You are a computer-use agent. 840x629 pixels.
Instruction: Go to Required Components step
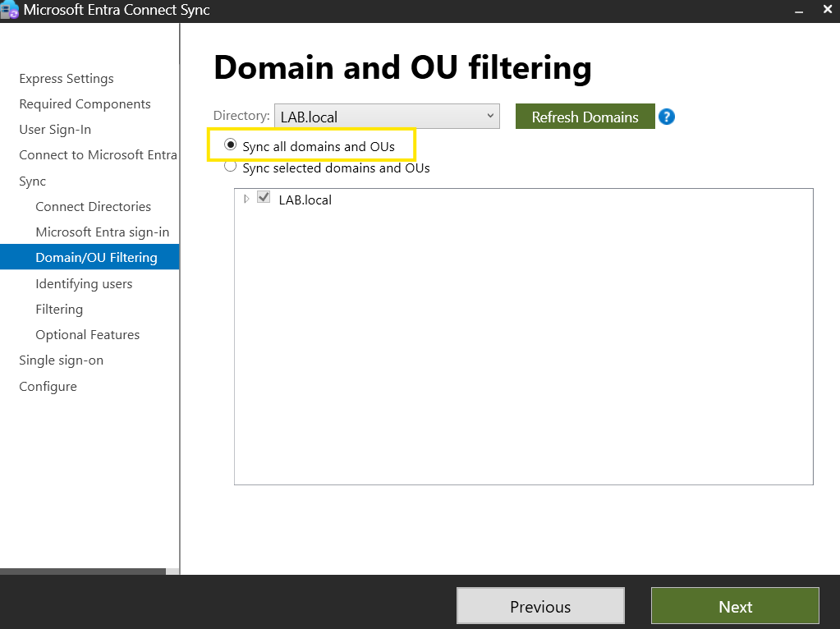point(85,104)
